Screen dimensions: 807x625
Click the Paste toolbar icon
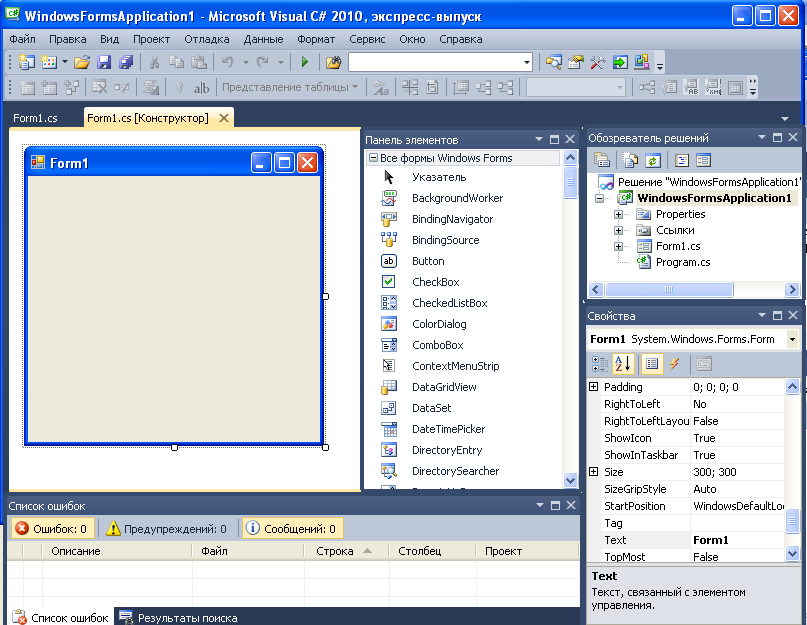pyautogui.click(x=199, y=62)
